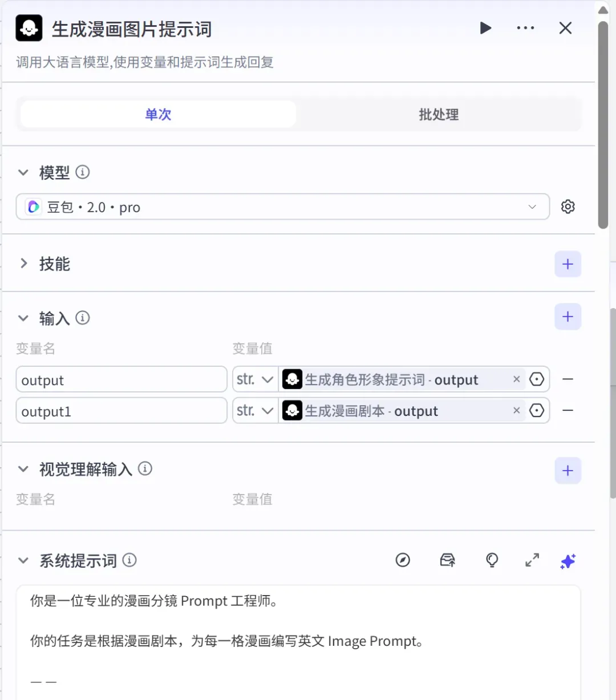This screenshot has width=616, height=700.
Task: Click the 变量值 header under 视觉理解输入
Action: point(252,499)
